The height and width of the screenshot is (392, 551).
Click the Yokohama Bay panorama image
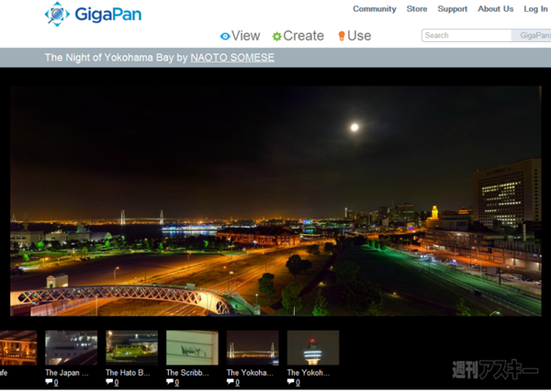tap(275, 201)
